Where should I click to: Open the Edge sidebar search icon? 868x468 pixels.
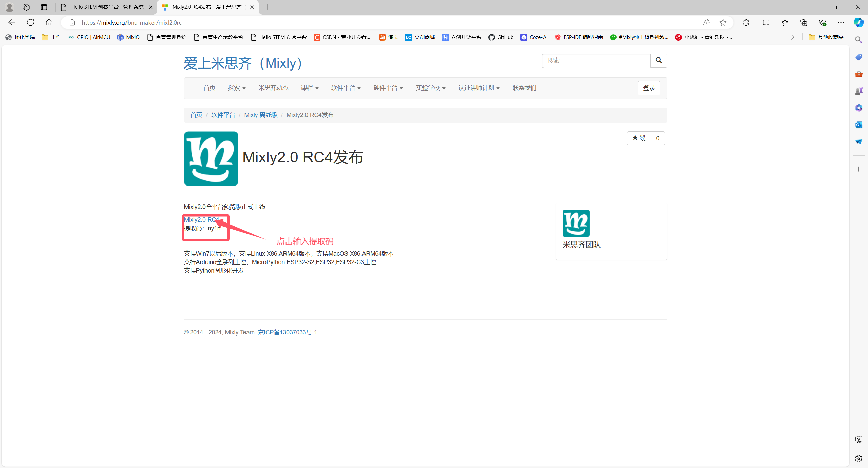pos(859,40)
